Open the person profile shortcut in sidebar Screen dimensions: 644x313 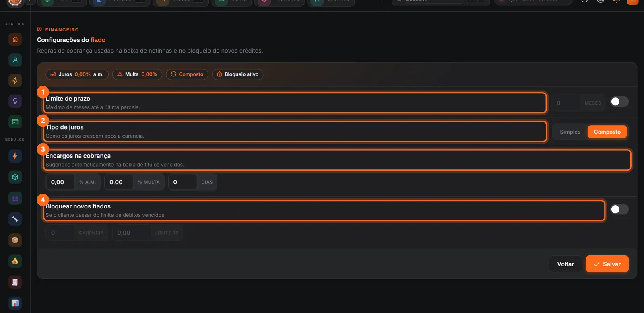[15, 60]
